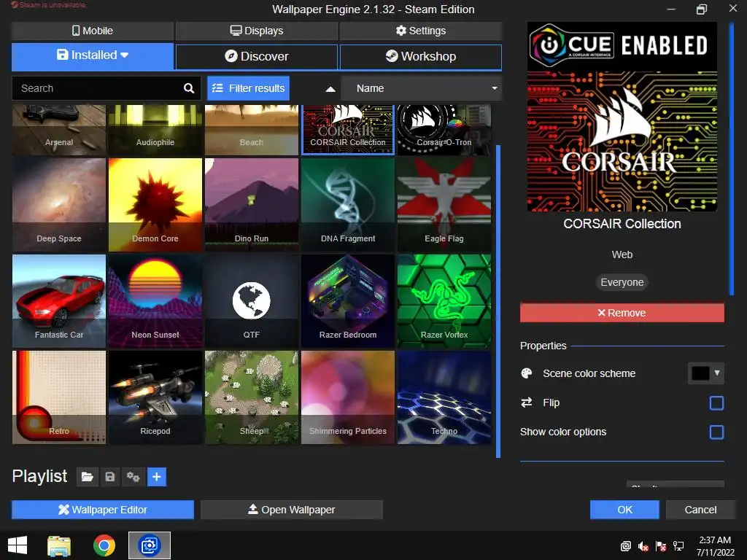Screen dimensions: 747x560
Task: Select the Sheep wallpaper
Action: coord(252,397)
